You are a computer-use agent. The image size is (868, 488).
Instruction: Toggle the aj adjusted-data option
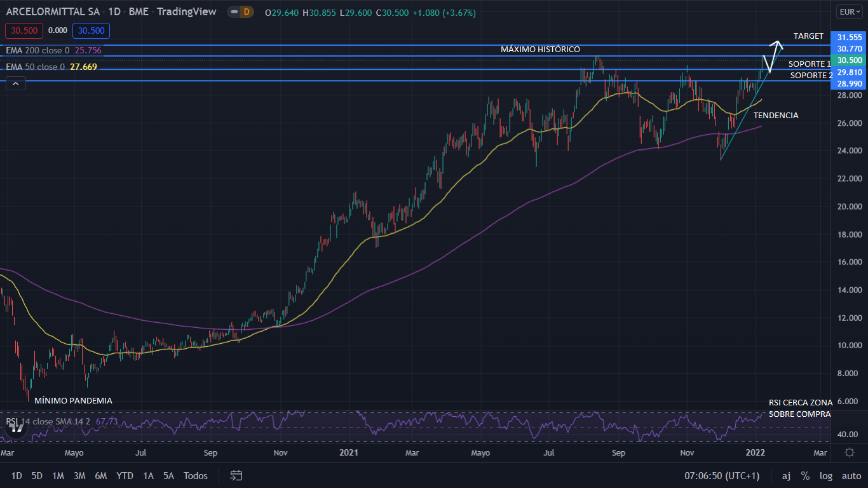click(x=786, y=475)
